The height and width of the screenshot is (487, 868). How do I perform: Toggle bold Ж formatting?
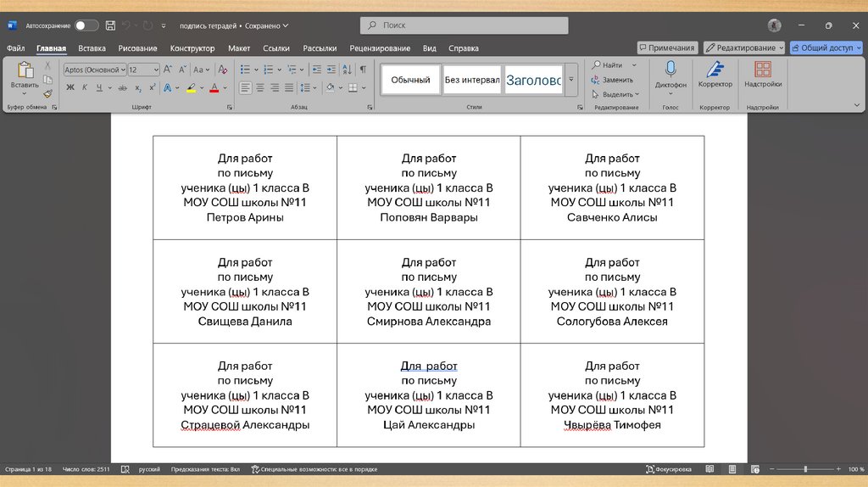coord(70,87)
